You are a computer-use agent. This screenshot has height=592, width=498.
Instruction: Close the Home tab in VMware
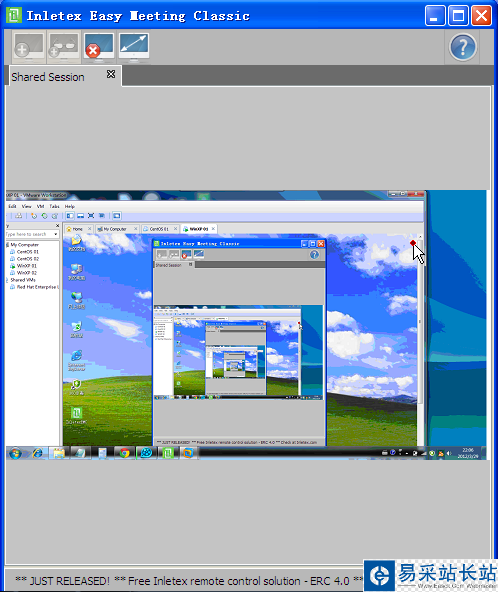coord(89,229)
